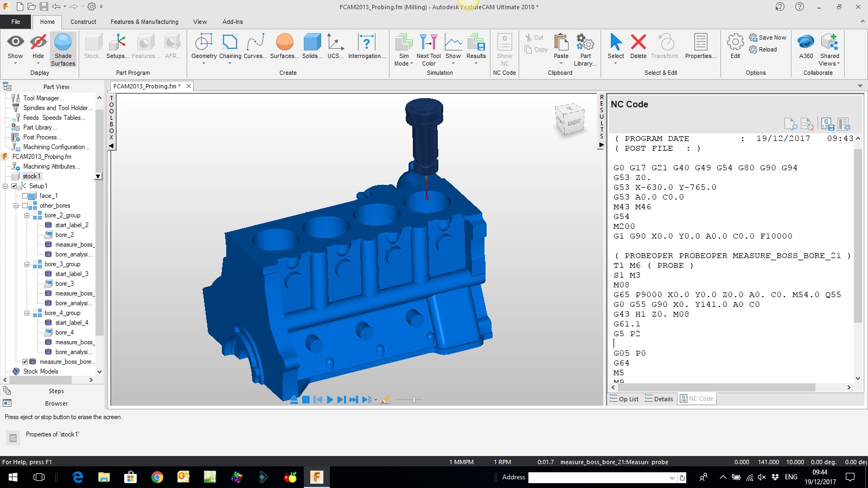
Task: Click the NC Code find icon
Action: [x=790, y=124]
